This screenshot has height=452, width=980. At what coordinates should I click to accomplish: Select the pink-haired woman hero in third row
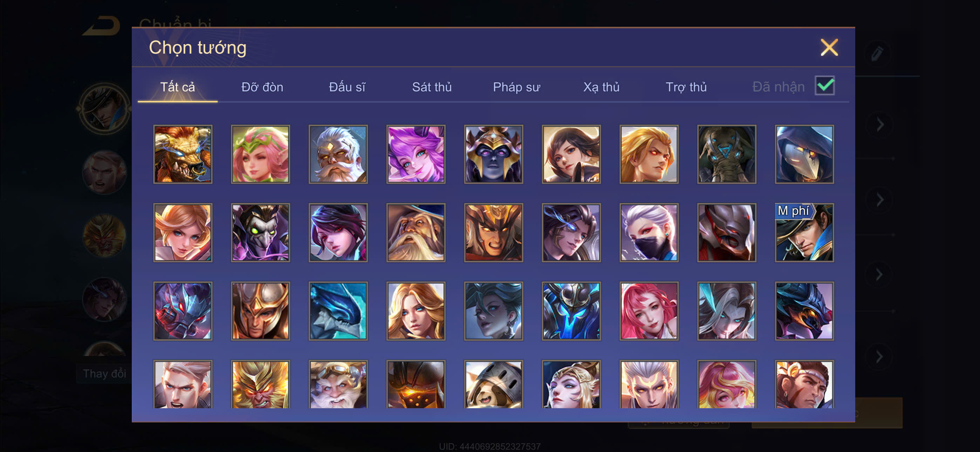649,311
